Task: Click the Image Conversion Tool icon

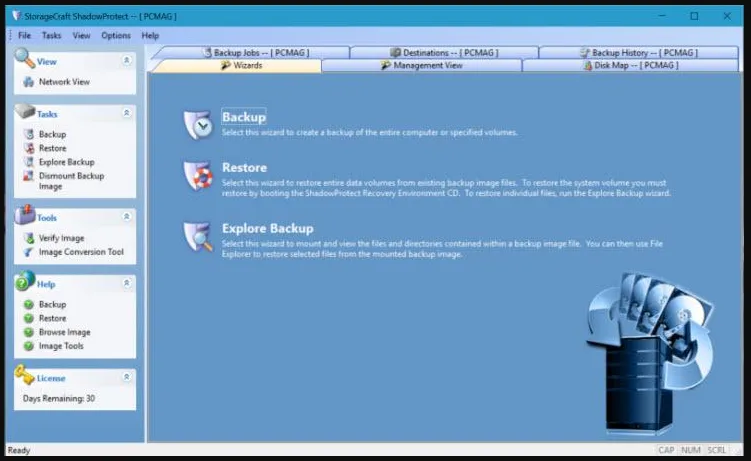Action: [x=29, y=252]
